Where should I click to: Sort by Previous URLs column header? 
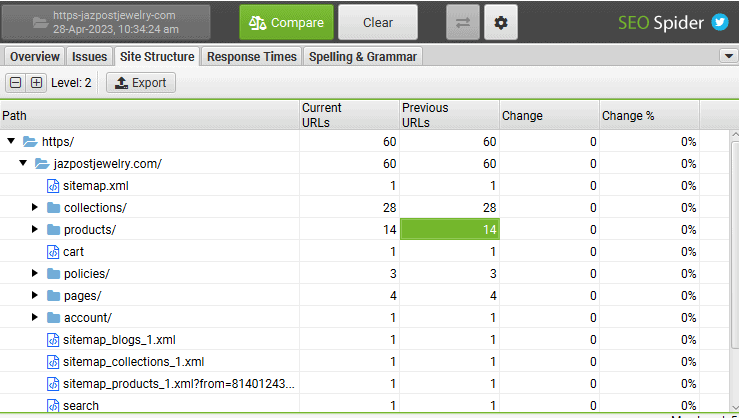coord(449,115)
